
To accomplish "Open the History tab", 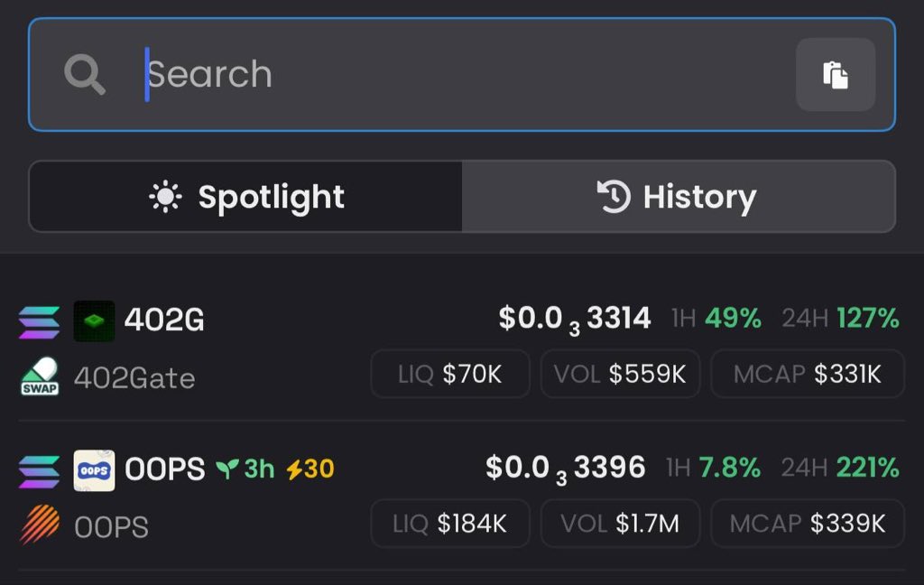I will point(679,197).
